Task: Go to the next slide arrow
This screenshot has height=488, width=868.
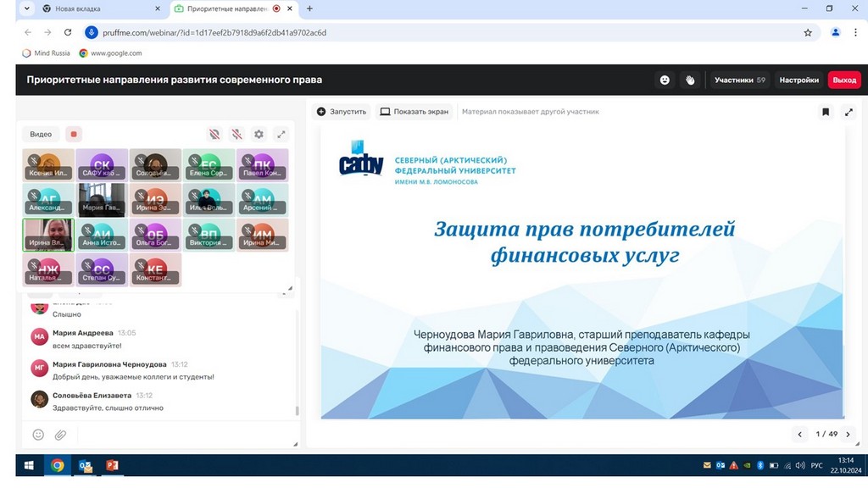Action: tap(849, 434)
